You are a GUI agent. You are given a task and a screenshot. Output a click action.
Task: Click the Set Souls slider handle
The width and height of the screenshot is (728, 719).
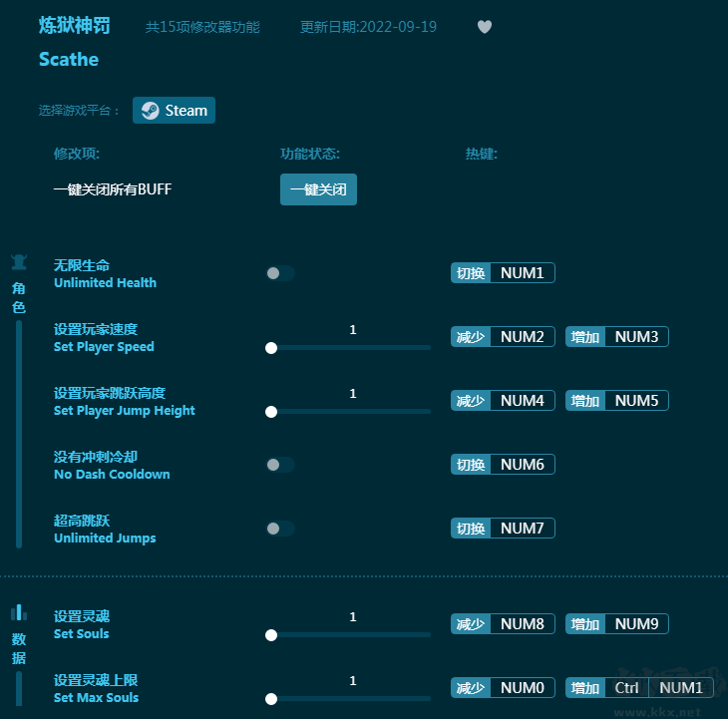coord(271,635)
